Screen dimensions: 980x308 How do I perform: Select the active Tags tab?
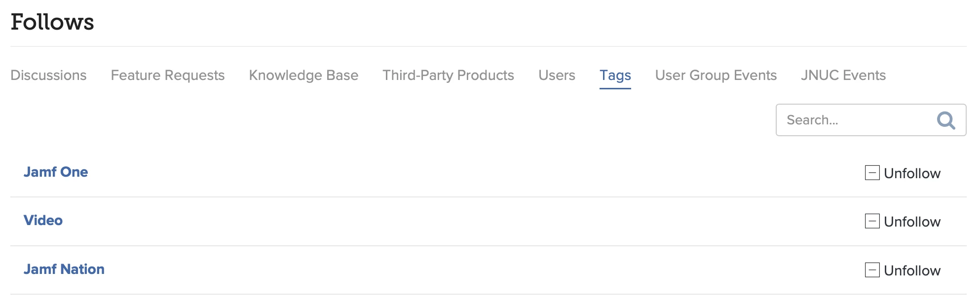pos(615,76)
